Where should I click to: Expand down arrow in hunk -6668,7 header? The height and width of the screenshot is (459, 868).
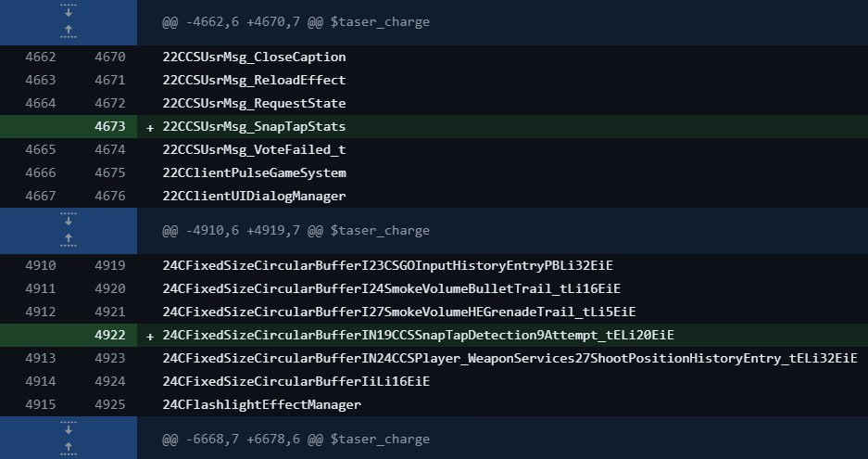click(x=69, y=427)
